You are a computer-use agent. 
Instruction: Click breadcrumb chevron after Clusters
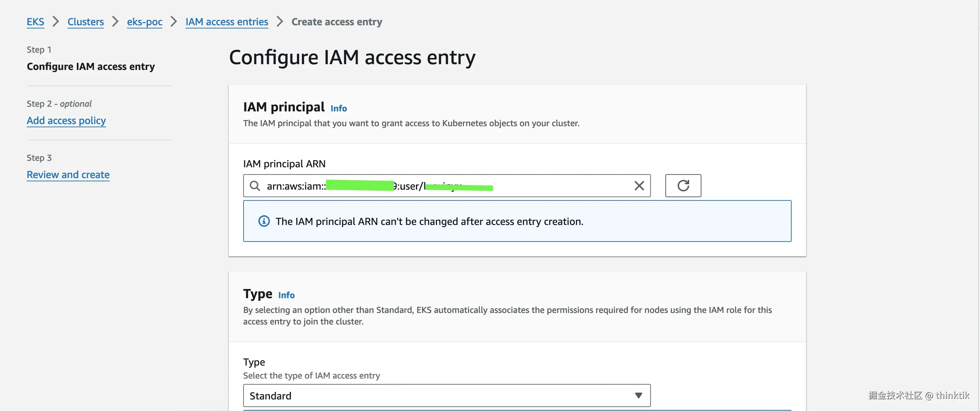coord(115,22)
